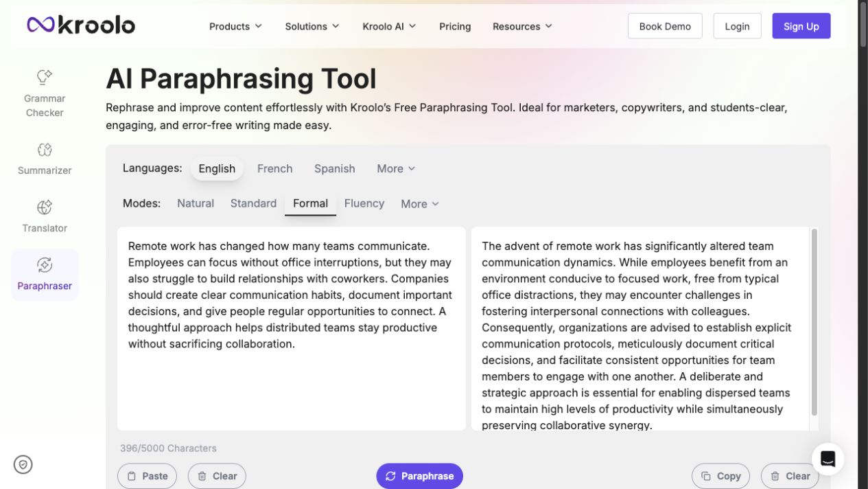The image size is (868, 489).
Task: Copy the paraphrased output text
Action: coord(720,476)
